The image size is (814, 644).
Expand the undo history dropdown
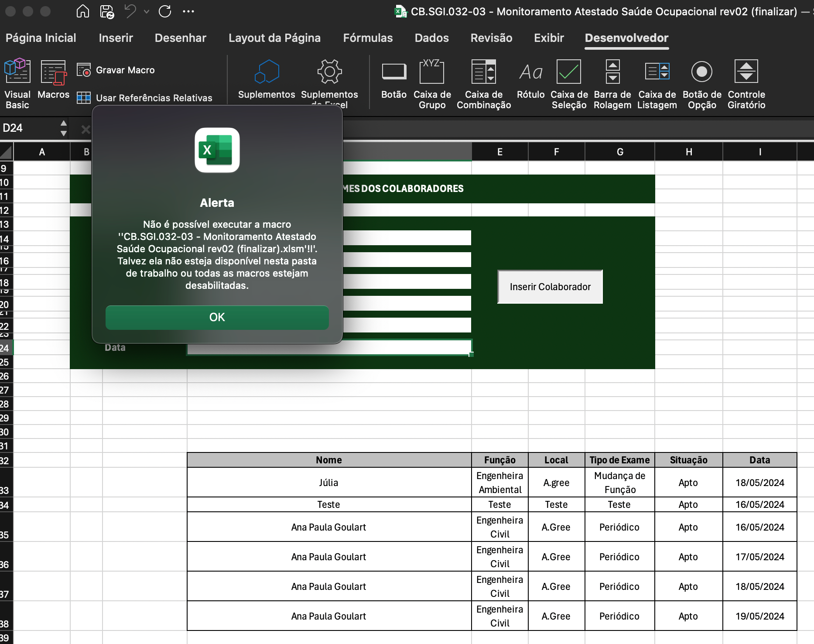(x=146, y=12)
